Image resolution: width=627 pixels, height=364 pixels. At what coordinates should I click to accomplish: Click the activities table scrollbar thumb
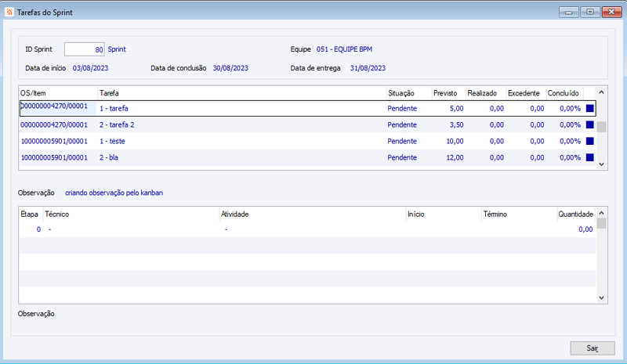pos(601,223)
